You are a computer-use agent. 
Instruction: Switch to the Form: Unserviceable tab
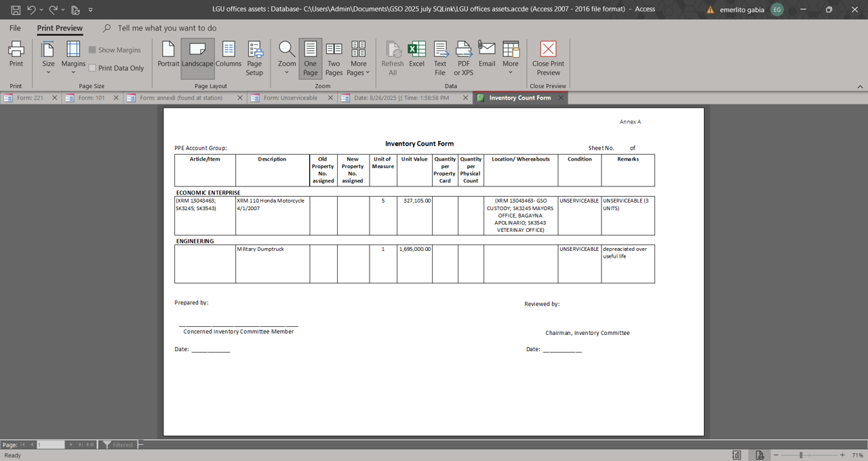(x=290, y=98)
